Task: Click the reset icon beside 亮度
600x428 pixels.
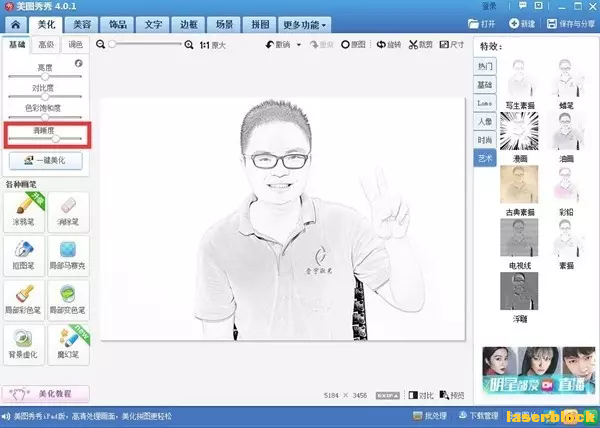Action: (78, 63)
